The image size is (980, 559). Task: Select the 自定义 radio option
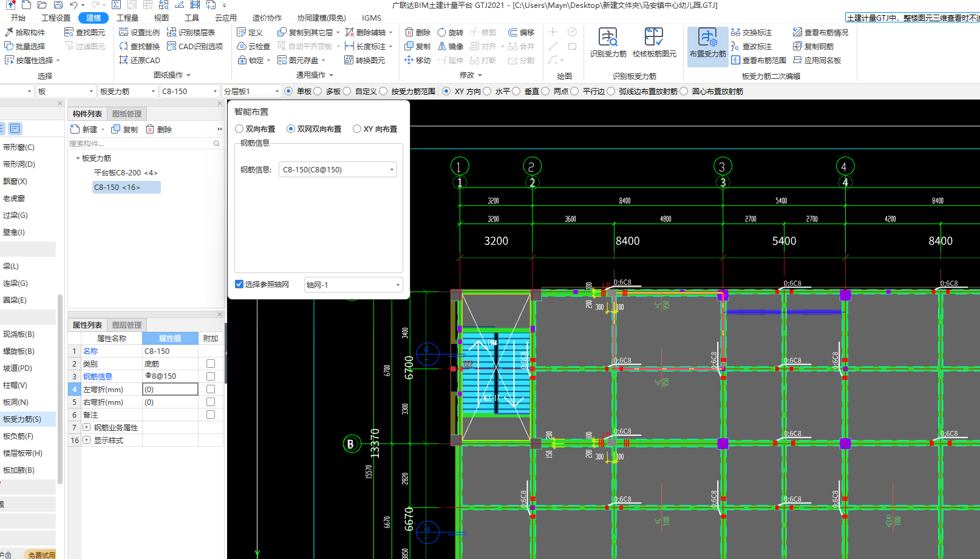(x=360, y=91)
